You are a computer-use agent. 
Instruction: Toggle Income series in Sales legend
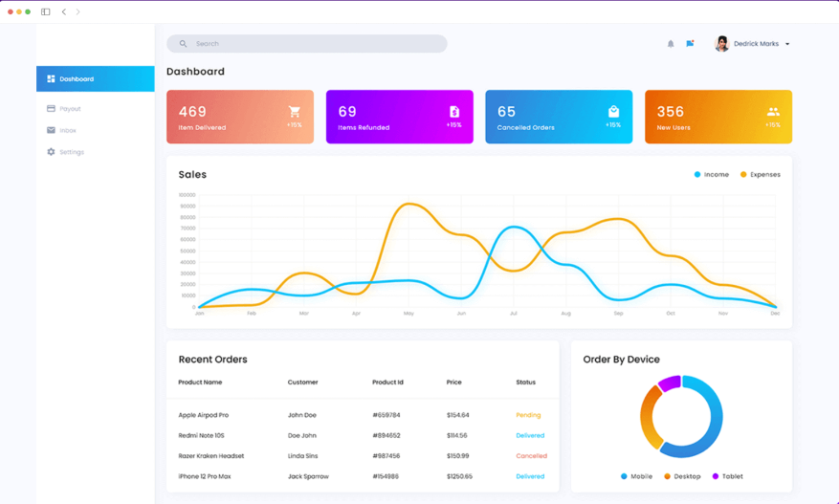(x=711, y=175)
